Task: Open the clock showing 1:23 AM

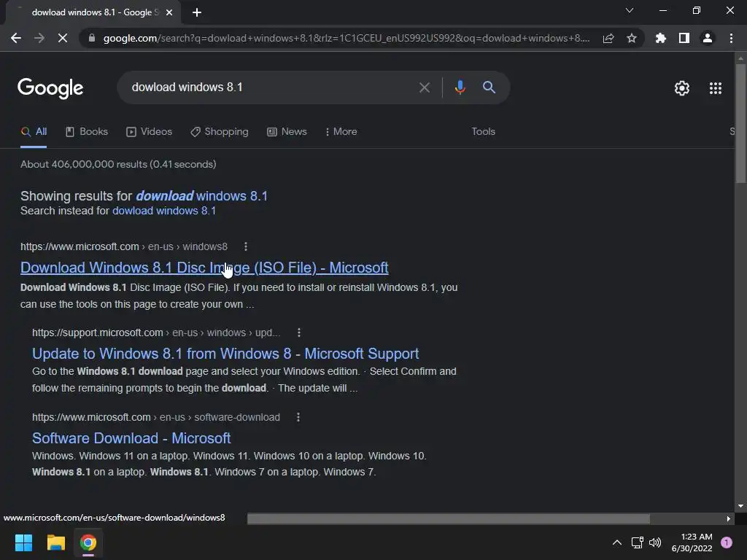Action: [x=692, y=542]
